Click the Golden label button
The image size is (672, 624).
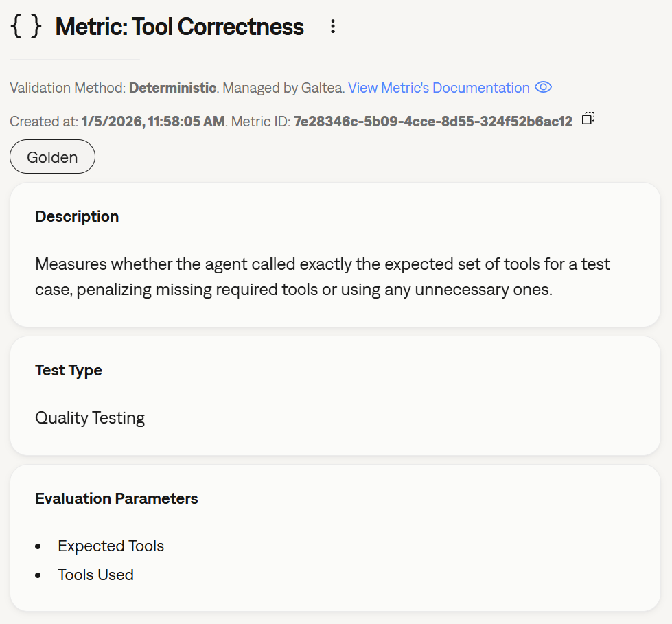[52, 157]
